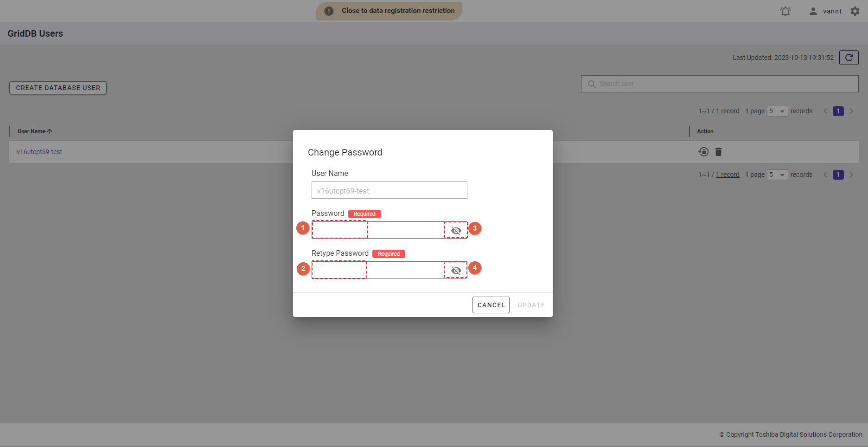Click the magnifier icon in search box
The width and height of the screenshot is (868, 447).
point(592,84)
